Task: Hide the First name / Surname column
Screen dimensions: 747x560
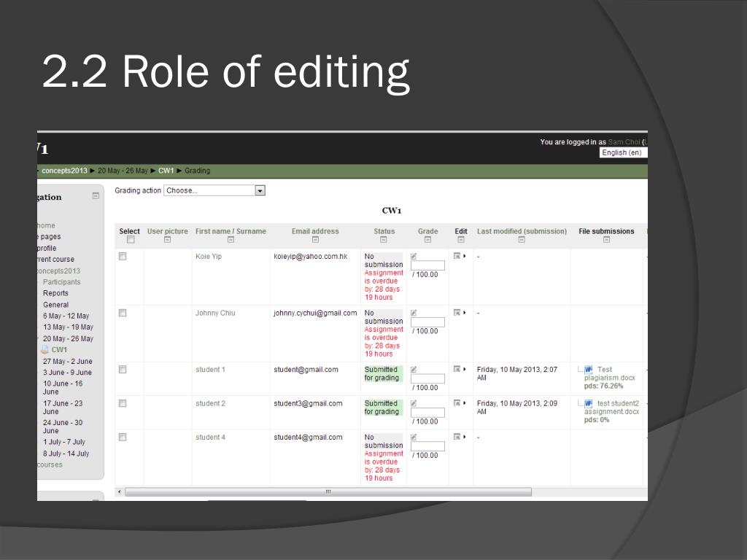Action: (x=231, y=240)
